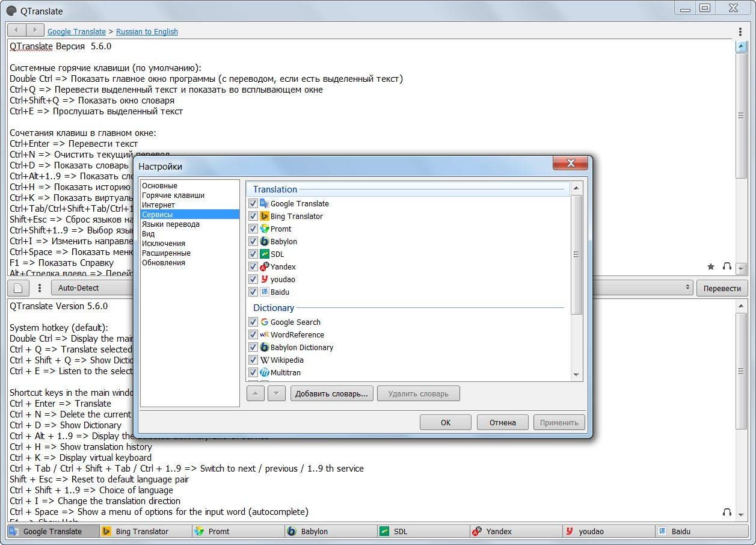Toggle the Babylon checkbox
The width and height of the screenshot is (756, 545).
(253, 241)
